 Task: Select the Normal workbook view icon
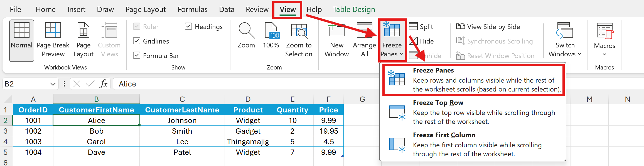(x=21, y=31)
